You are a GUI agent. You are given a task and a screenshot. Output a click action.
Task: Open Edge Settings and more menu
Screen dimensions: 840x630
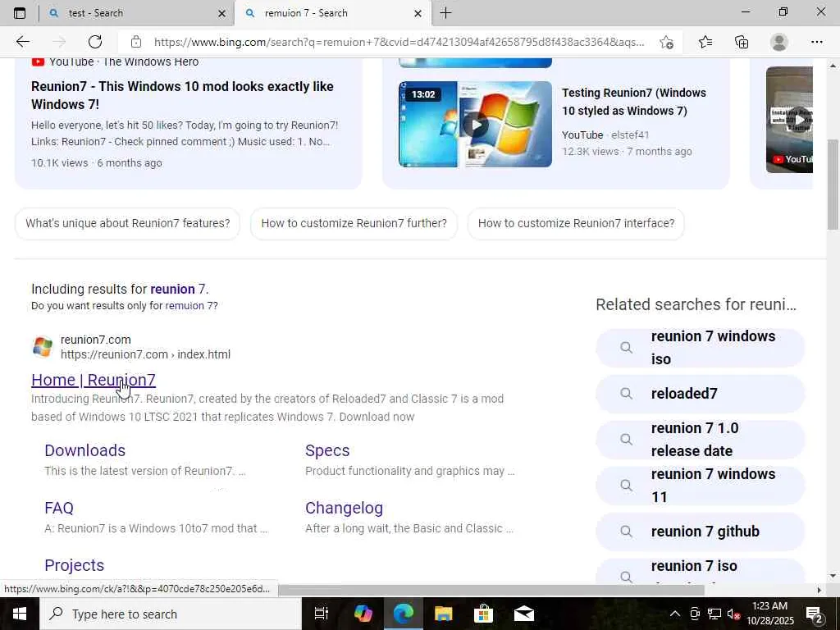pos(816,42)
